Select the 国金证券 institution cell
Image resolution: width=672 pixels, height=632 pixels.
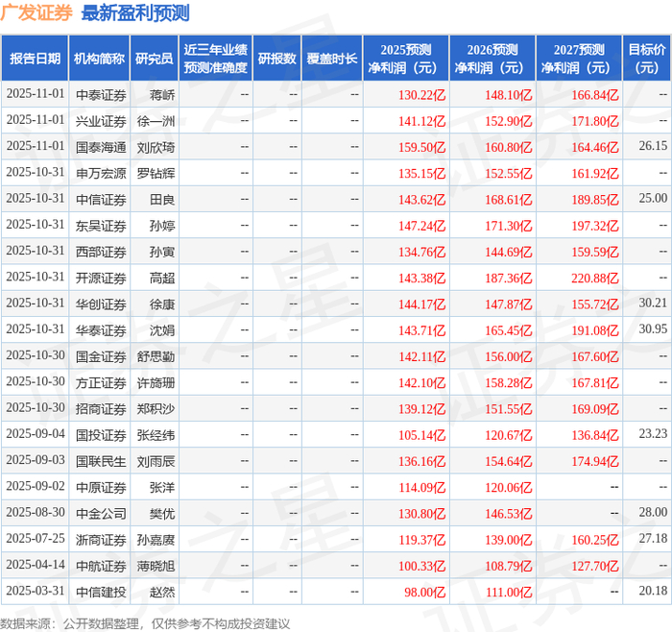pyautogui.click(x=101, y=356)
